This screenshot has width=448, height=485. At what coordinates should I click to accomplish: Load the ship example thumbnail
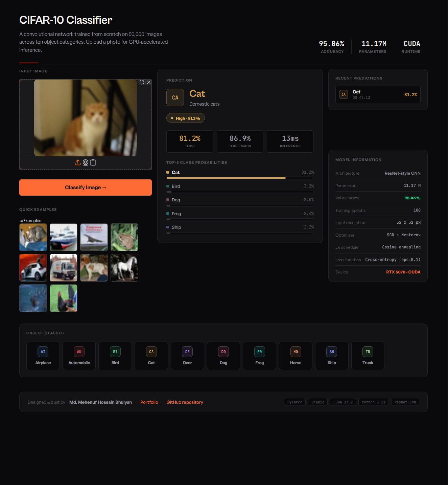pyautogui.click(x=64, y=237)
